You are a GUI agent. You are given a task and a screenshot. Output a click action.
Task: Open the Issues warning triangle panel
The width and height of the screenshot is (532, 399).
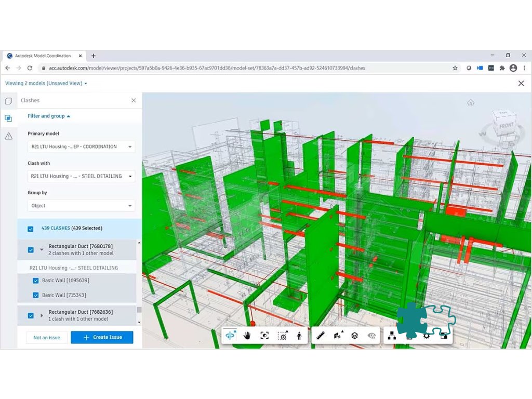8,136
